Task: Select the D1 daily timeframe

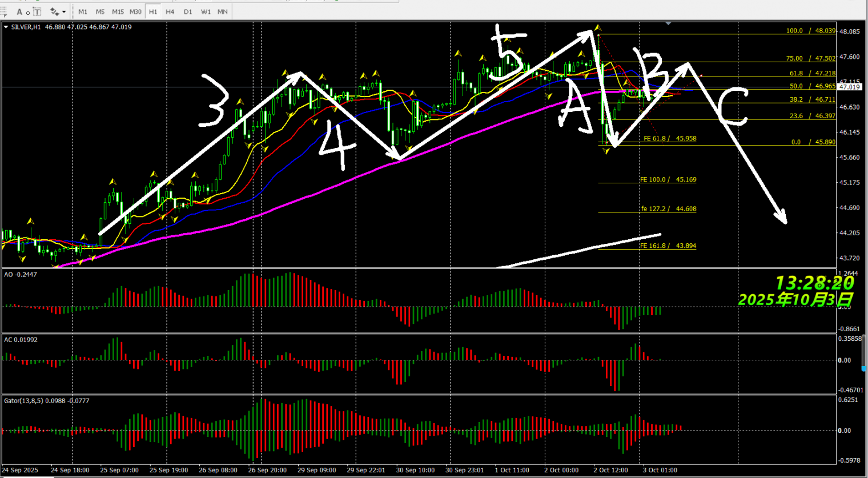Action: 188,11
